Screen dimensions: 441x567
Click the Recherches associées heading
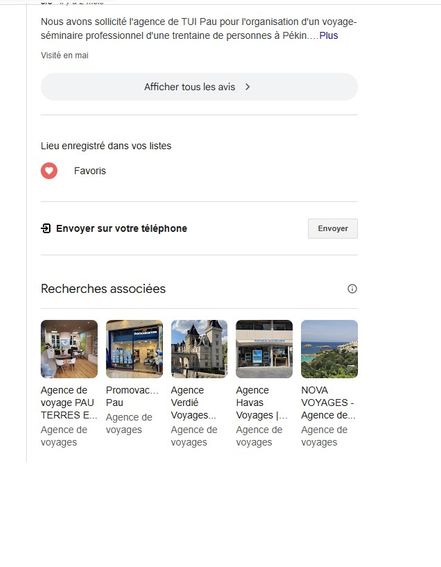103,289
